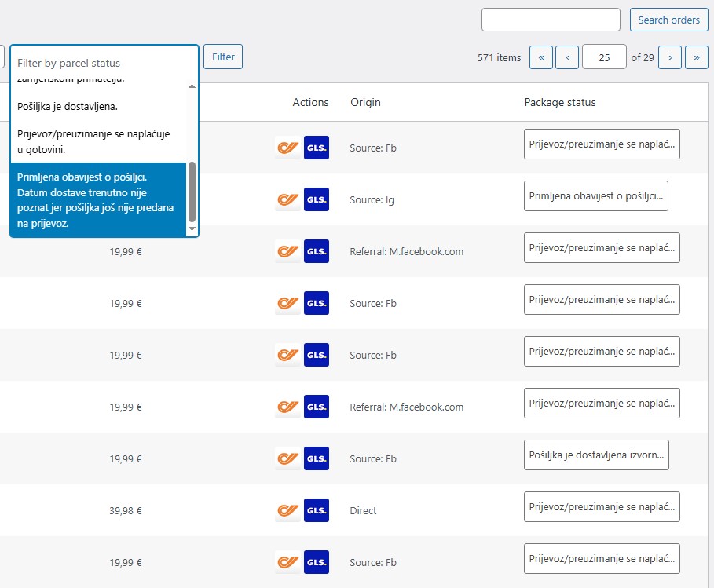
Task: Click the GLS icon in the topmost order row
Action: pyautogui.click(x=317, y=148)
